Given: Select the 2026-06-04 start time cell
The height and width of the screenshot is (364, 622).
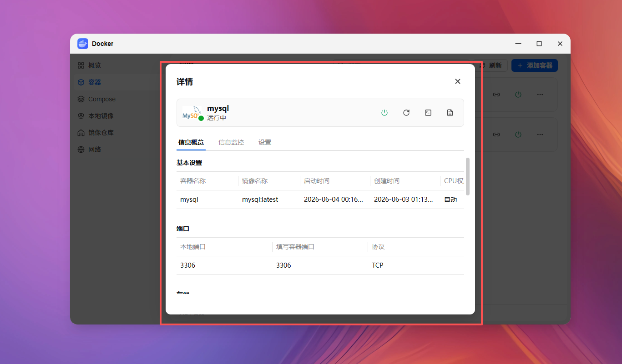Looking at the screenshot, I should (334, 199).
